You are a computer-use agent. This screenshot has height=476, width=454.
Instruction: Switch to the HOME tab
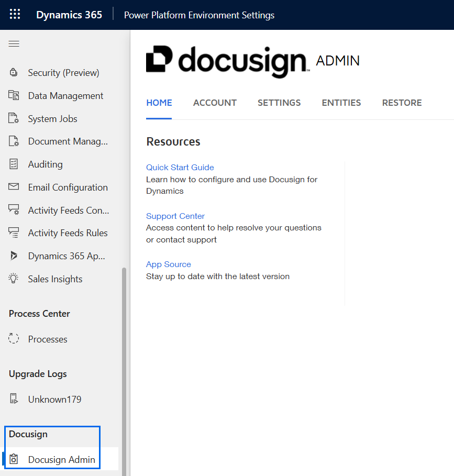click(x=159, y=103)
